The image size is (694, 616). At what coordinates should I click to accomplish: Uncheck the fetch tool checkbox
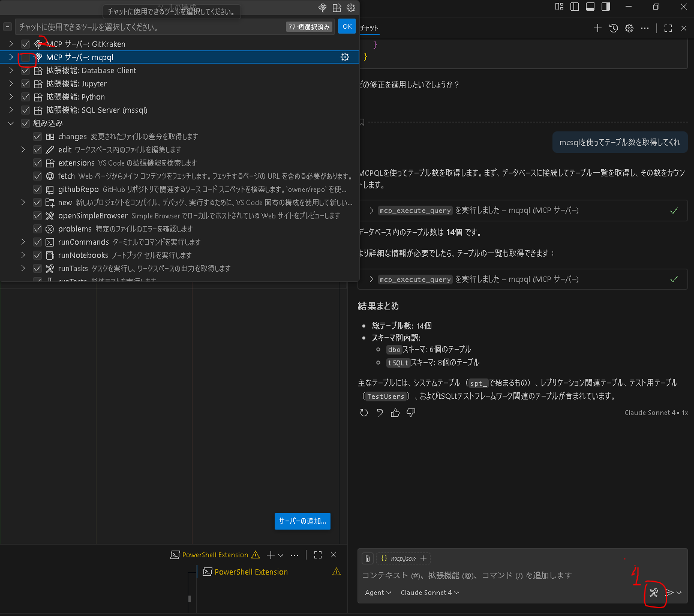[38, 176]
